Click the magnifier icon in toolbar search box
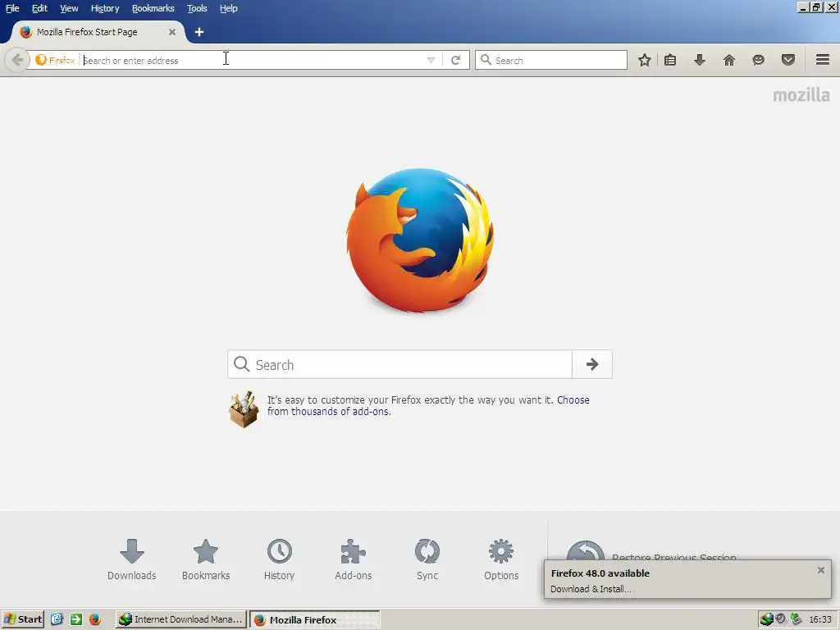 [486, 59]
